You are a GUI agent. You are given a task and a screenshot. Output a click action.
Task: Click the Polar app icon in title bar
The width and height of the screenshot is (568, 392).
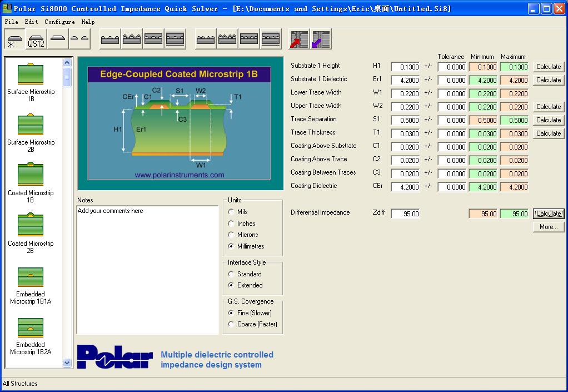pos(7,8)
